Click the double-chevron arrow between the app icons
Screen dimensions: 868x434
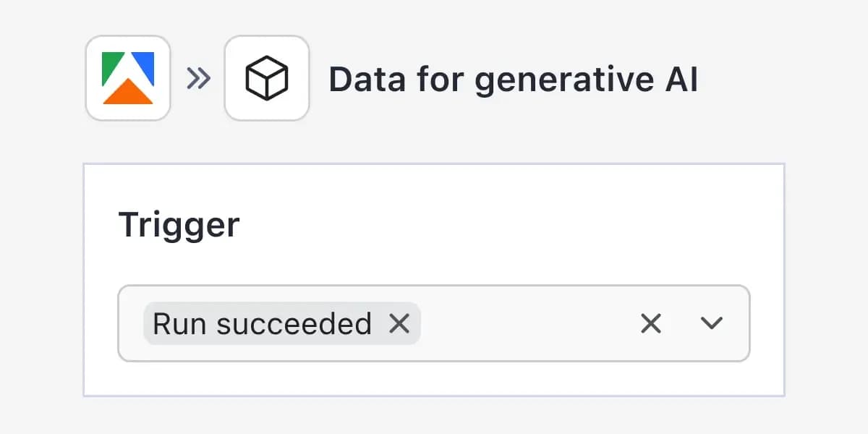200,77
